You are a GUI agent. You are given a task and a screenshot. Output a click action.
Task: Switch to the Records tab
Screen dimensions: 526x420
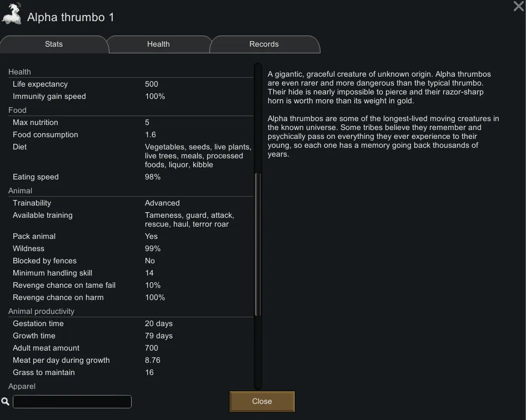point(264,44)
